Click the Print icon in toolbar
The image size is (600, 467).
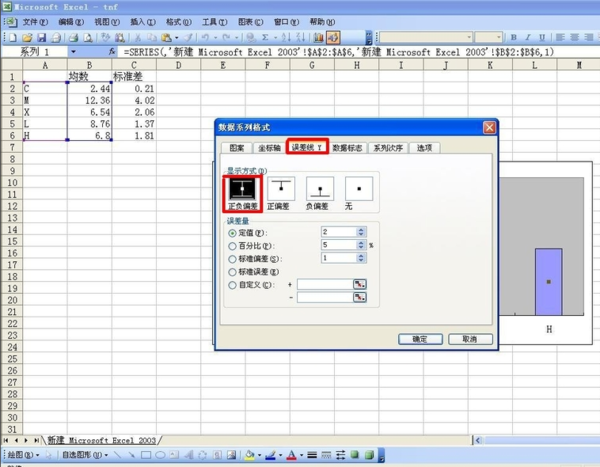coord(74,38)
